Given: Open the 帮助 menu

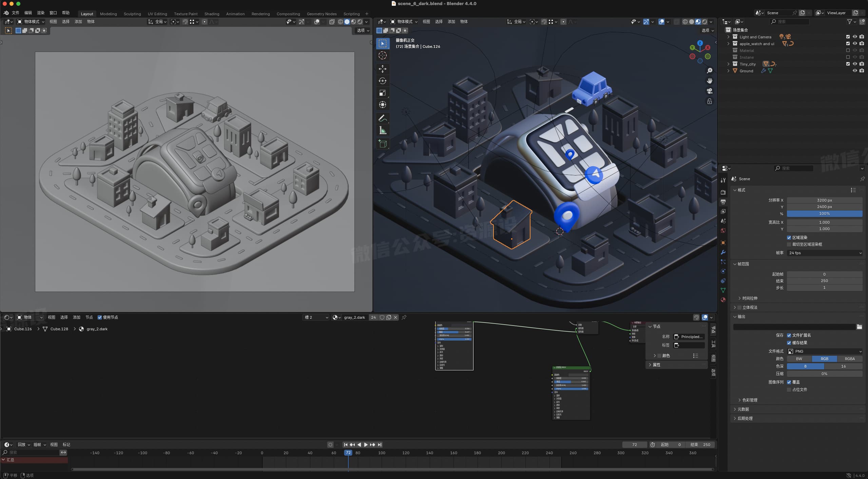Looking at the screenshot, I should pyautogui.click(x=66, y=13).
